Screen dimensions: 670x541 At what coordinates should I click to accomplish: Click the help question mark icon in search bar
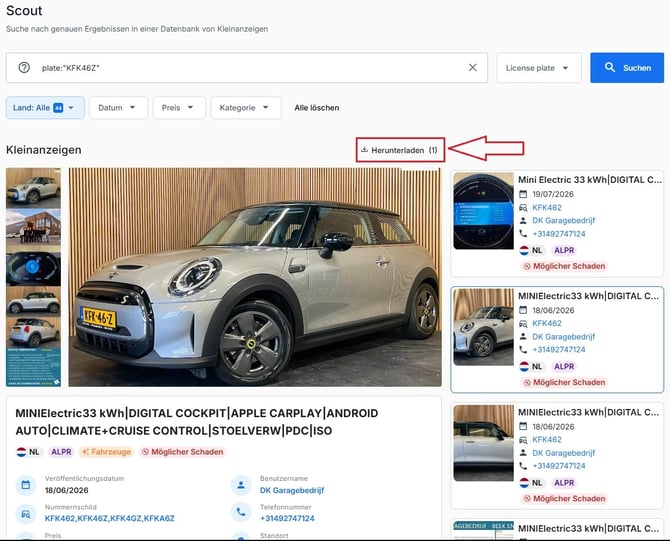click(24, 68)
